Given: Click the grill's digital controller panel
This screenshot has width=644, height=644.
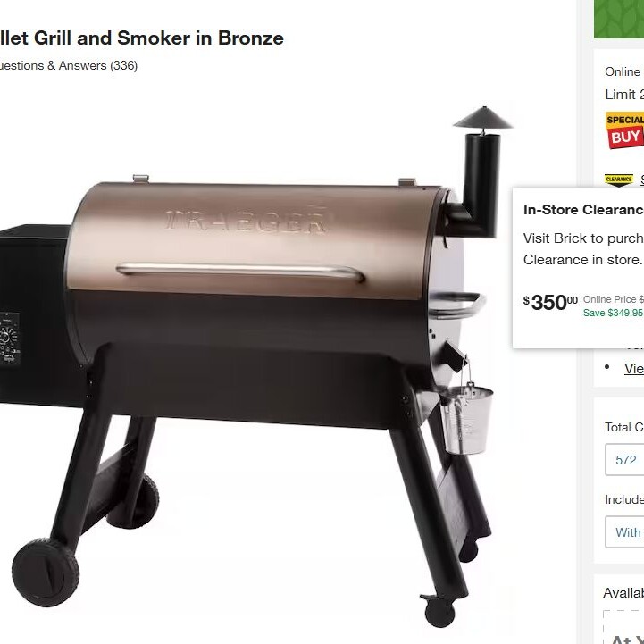Looking at the screenshot, I should click(10, 339).
